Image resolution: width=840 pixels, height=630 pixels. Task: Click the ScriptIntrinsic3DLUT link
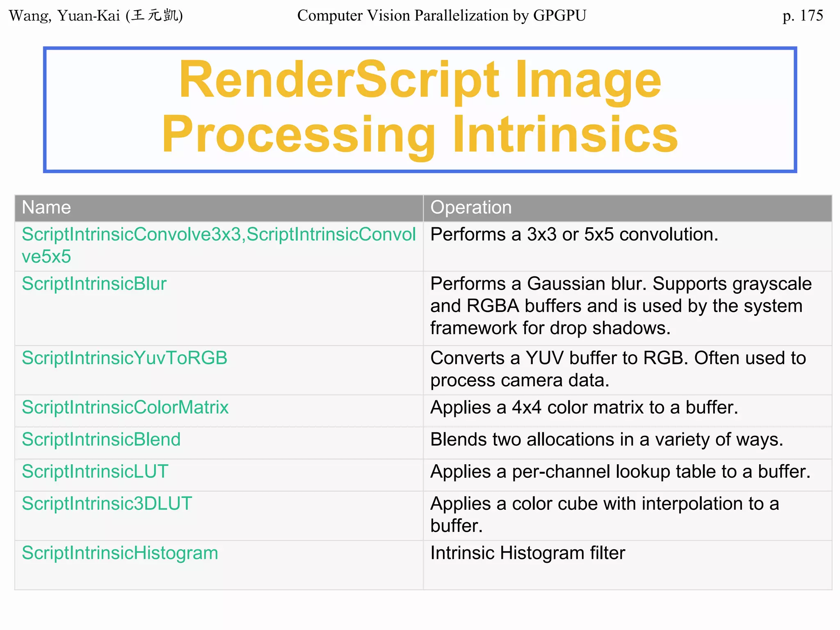click(x=107, y=503)
